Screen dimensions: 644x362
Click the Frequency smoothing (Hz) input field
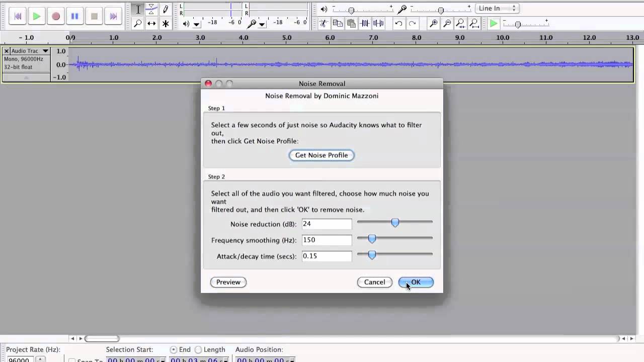327,240
